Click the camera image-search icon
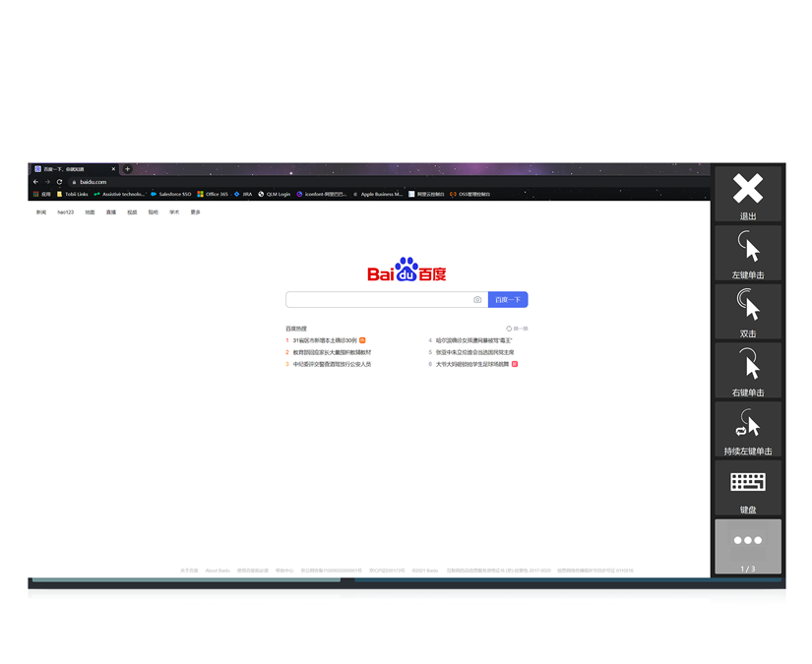The image size is (812, 664). 477,300
